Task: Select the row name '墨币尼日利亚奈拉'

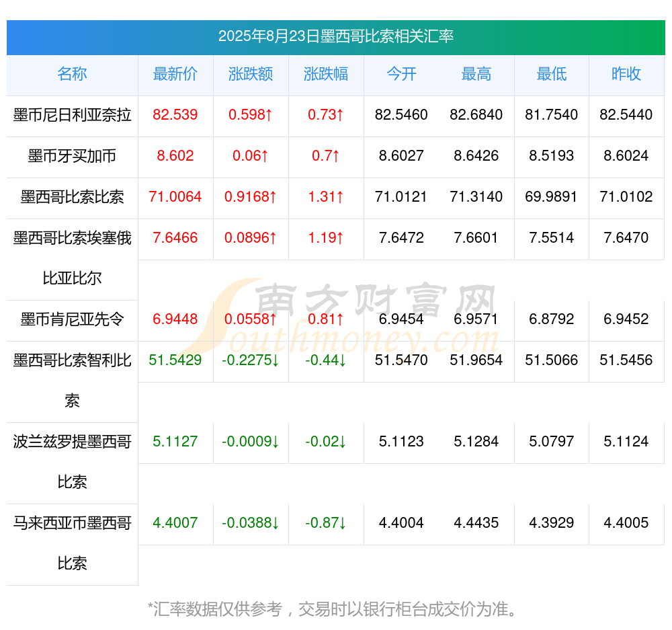Action: (72, 115)
